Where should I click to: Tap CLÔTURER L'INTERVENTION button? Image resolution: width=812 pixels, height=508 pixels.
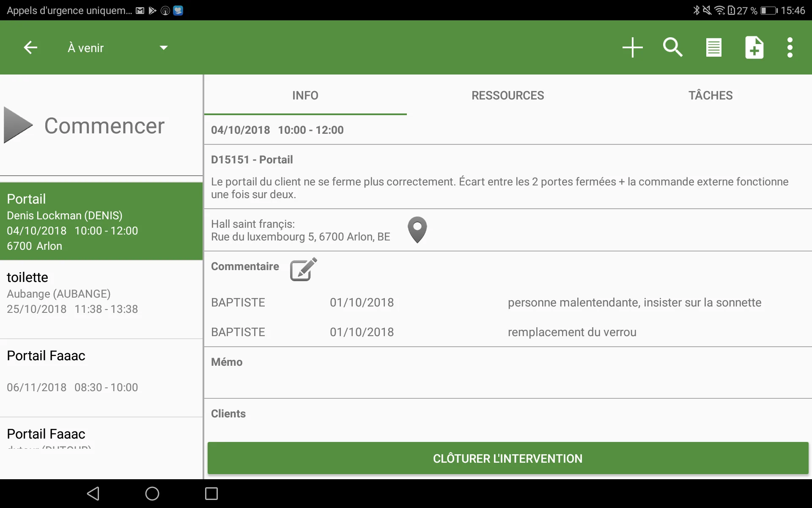click(507, 458)
